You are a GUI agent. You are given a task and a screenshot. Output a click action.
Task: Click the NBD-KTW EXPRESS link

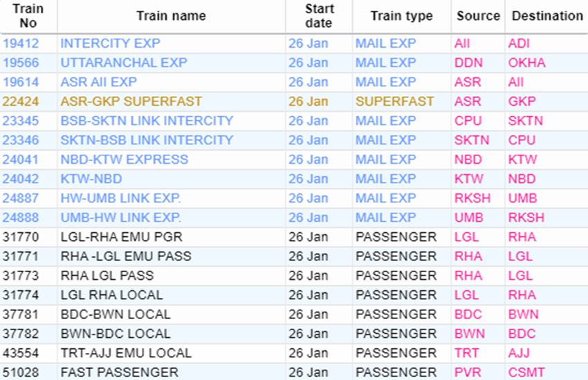tap(125, 160)
